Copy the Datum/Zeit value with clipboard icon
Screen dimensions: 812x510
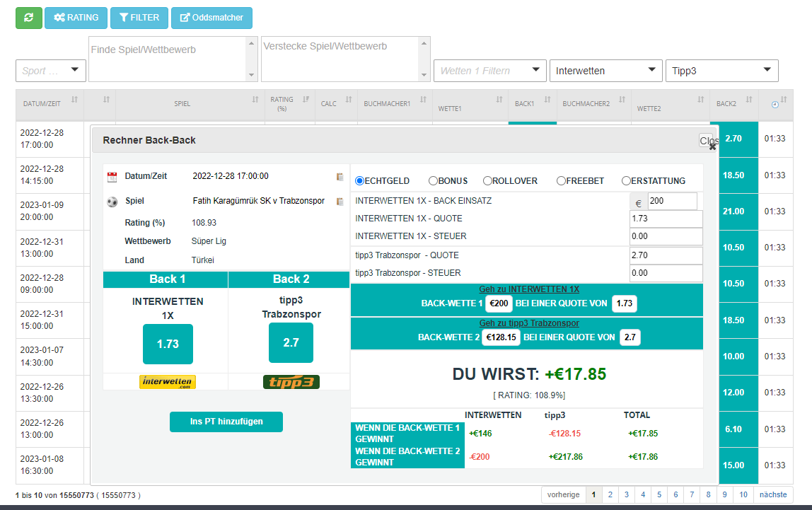coord(340,177)
